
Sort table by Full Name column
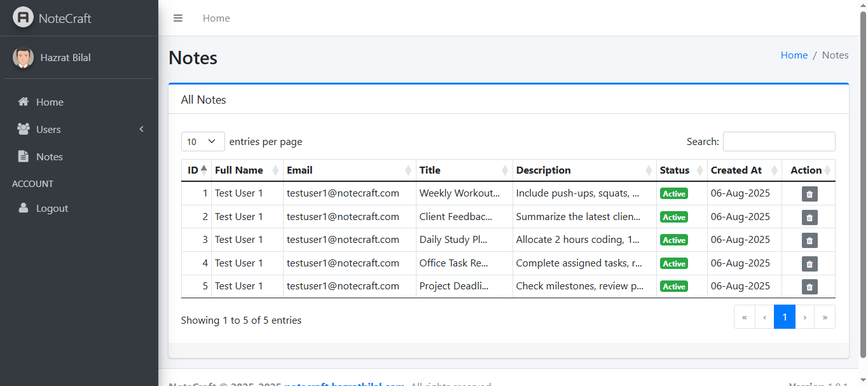(247, 170)
